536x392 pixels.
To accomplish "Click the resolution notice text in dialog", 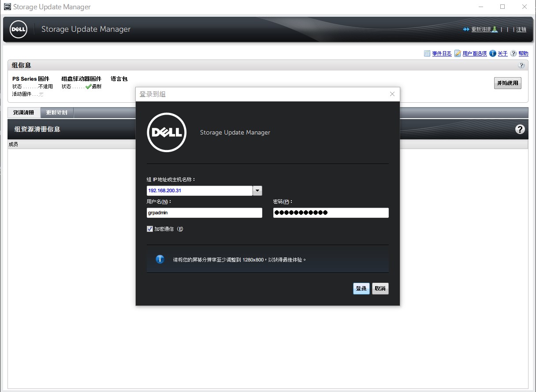I will 240,260.
